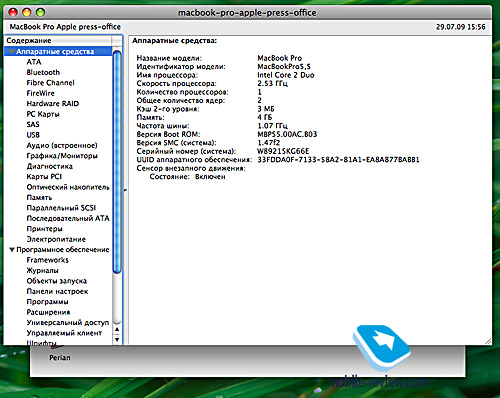Click serial number value W8921SKG66E
Image resolution: width=500 pixels, height=398 pixels.
pos(283,151)
